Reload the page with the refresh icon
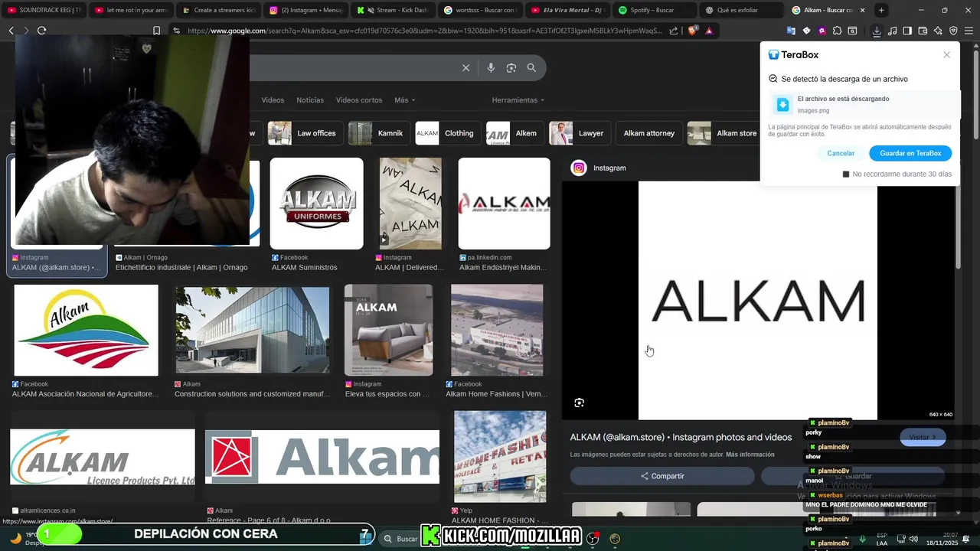The height and width of the screenshot is (551, 980). [41, 31]
